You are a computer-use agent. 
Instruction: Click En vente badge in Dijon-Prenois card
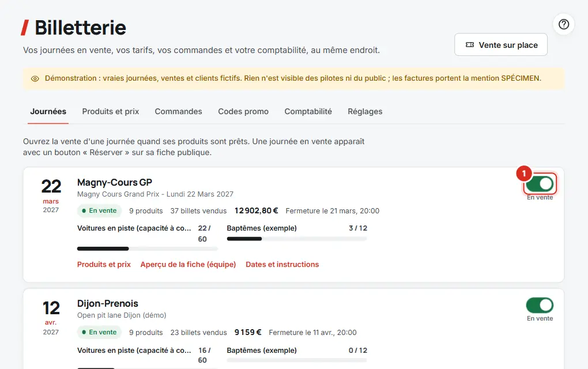[99, 332]
